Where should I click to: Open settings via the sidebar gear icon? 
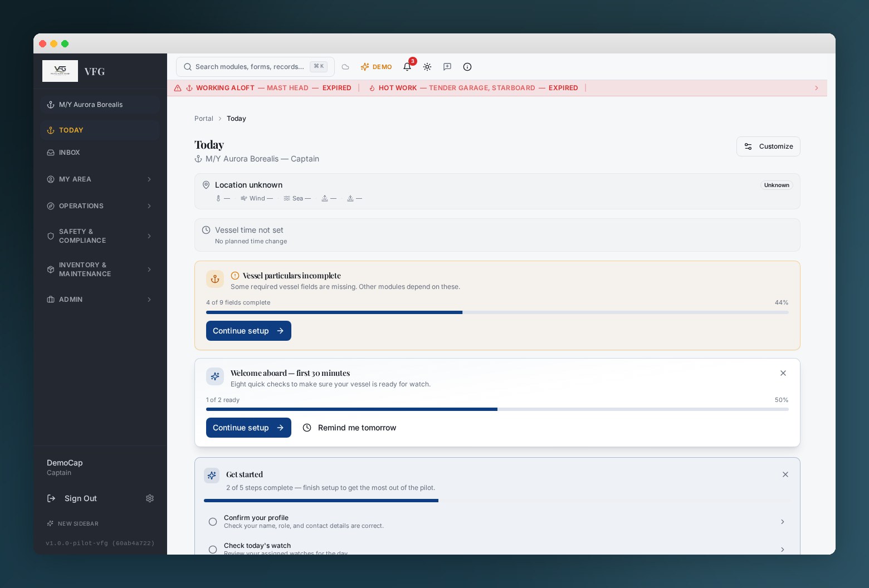click(x=150, y=498)
